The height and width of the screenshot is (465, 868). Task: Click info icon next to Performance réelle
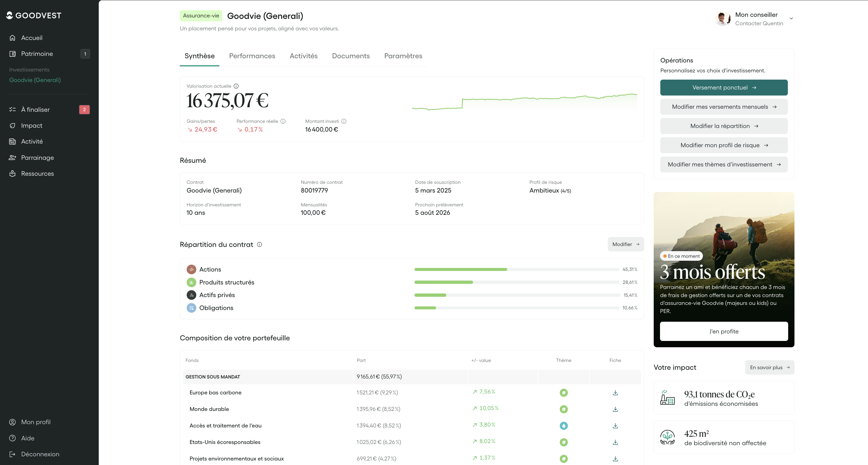[x=283, y=121]
